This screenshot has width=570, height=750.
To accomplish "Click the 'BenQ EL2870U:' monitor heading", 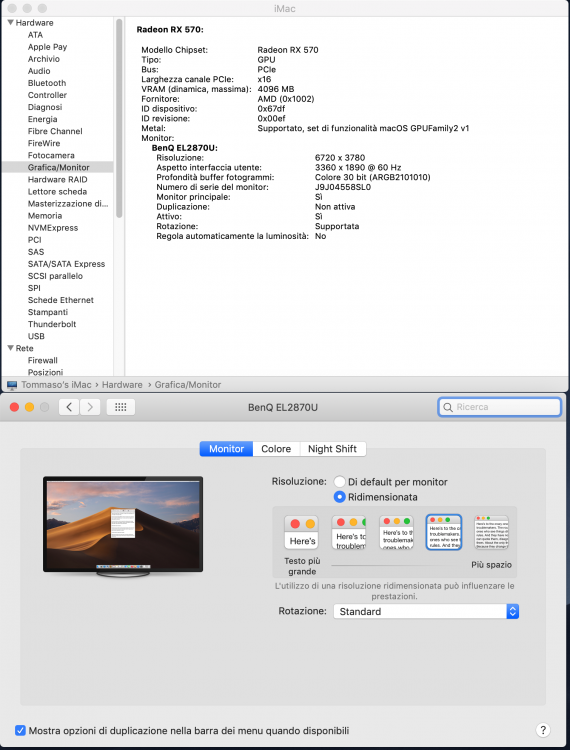I will (x=185, y=148).
